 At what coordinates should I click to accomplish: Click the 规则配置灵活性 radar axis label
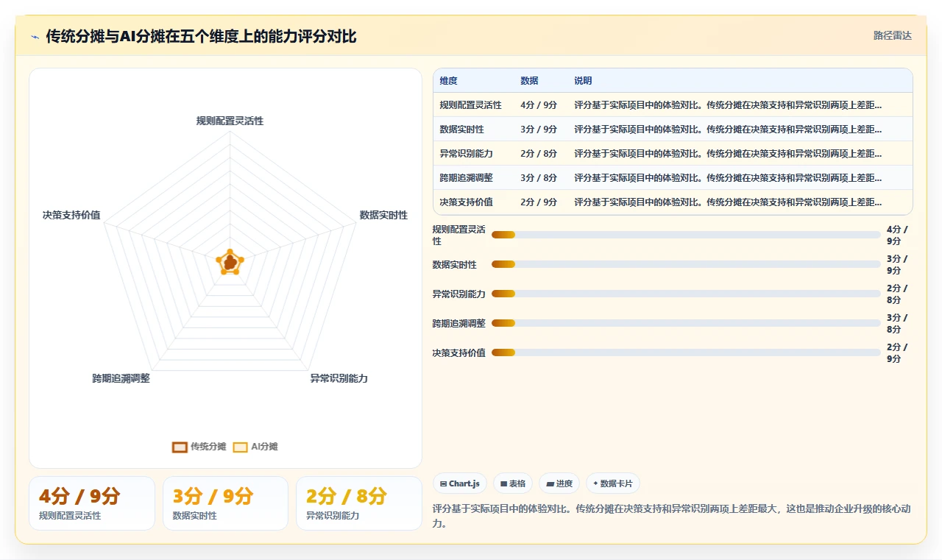point(230,121)
